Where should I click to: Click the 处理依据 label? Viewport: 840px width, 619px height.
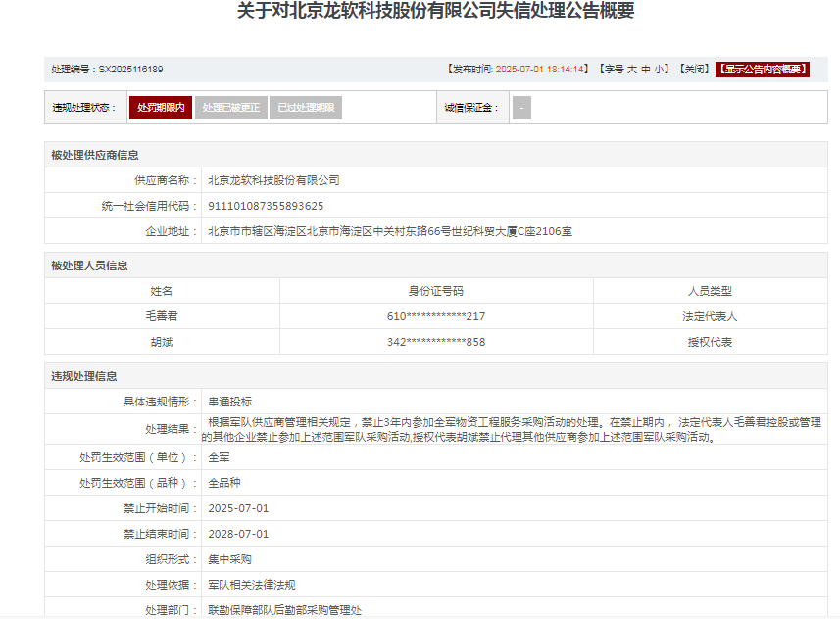tap(171, 586)
